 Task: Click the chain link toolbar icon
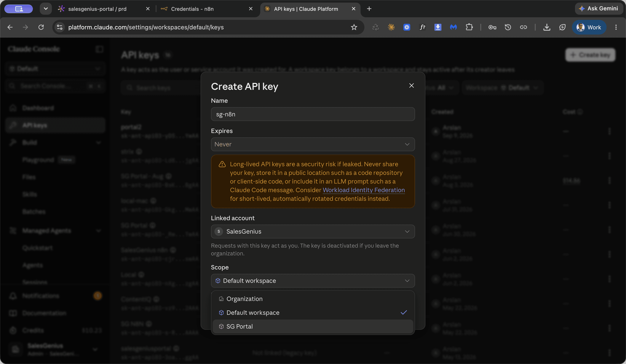(x=523, y=27)
